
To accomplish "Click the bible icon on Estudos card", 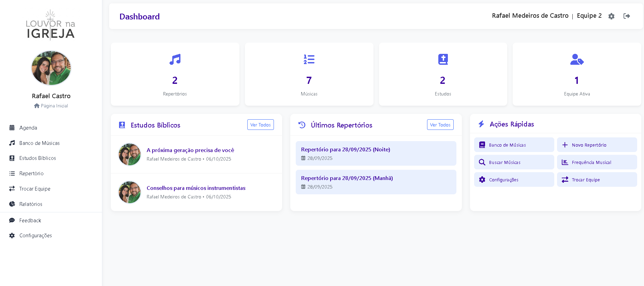I will 443,59.
